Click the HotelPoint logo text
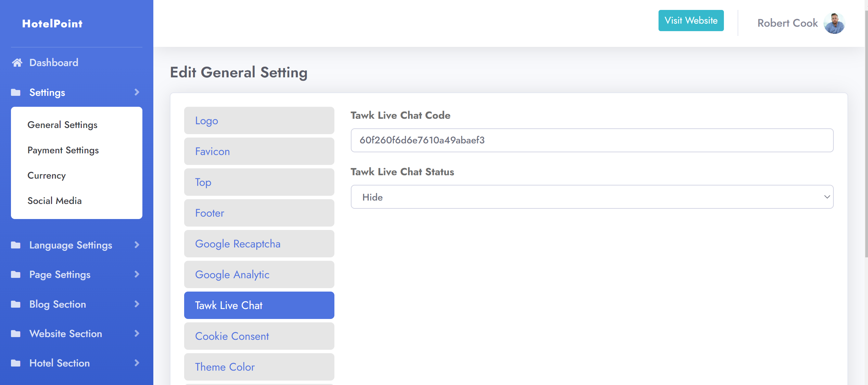This screenshot has height=385, width=868. click(x=52, y=24)
